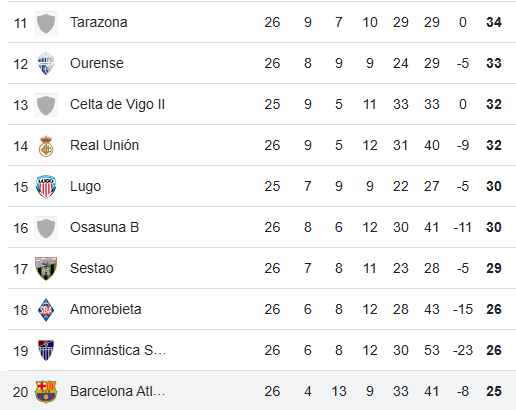Open the Celta de Vigo II team page
The width and height of the screenshot is (516, 410).
117,104
